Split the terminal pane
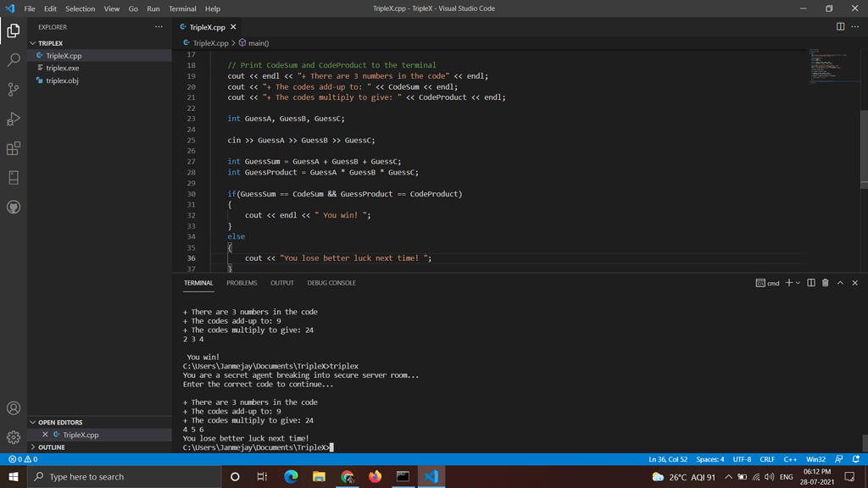Viewport: 868px width, 488px height. (811, 283)
